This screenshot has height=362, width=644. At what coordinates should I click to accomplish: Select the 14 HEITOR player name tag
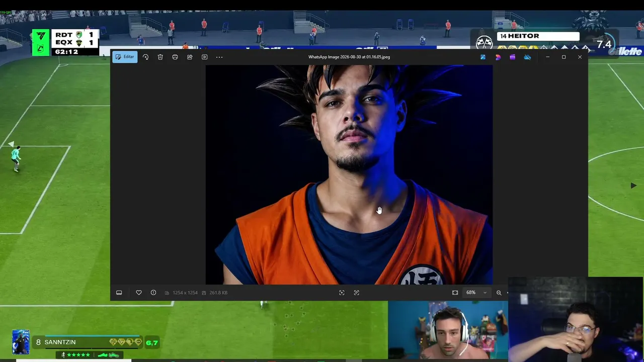tap(538, 36)
